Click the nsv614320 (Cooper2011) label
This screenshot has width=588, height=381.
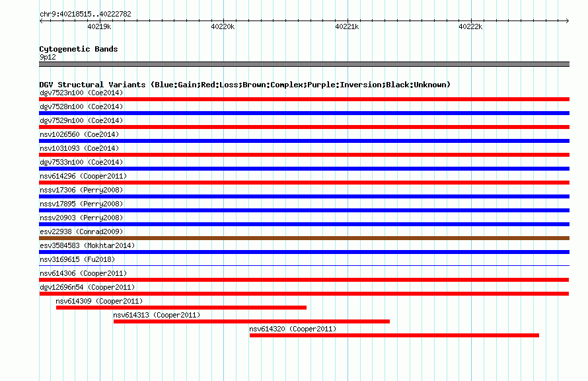[293, 329]
